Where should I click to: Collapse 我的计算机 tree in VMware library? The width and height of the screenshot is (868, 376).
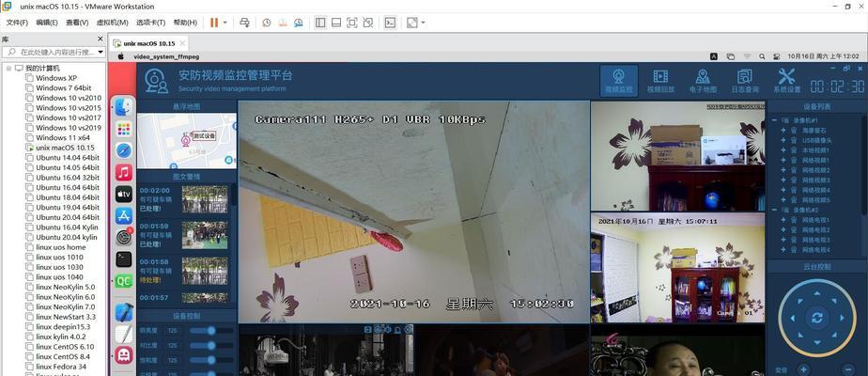8,68
